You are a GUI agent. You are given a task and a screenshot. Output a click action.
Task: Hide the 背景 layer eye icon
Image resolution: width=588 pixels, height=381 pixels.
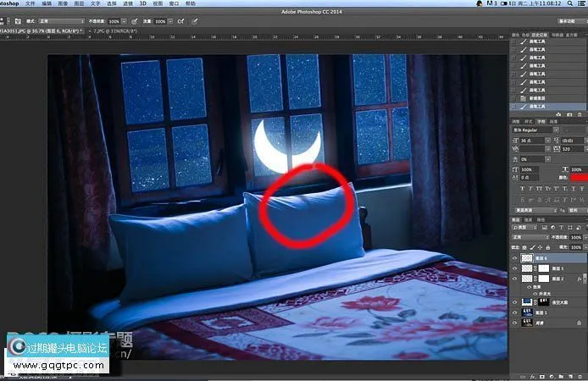click(514, 323)
